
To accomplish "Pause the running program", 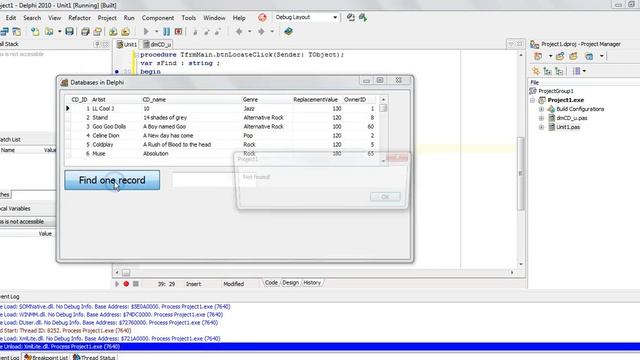I will [x=167, y=31].
